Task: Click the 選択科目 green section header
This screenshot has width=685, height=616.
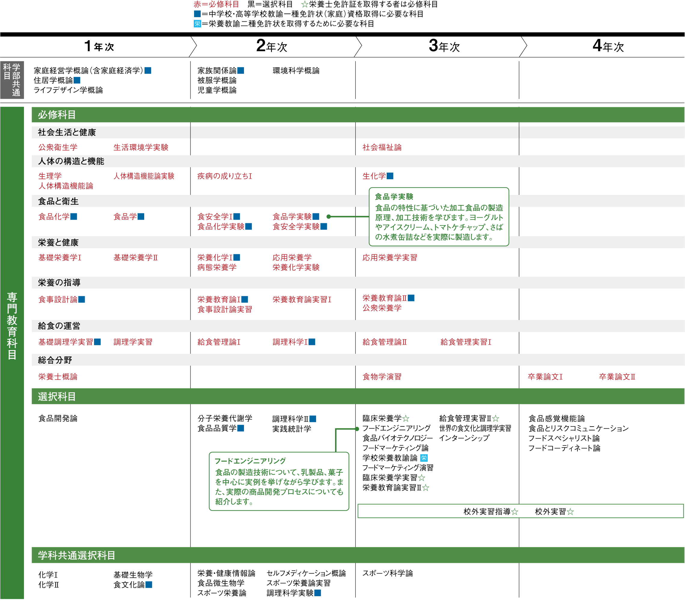Action: [x=358, y=396]
